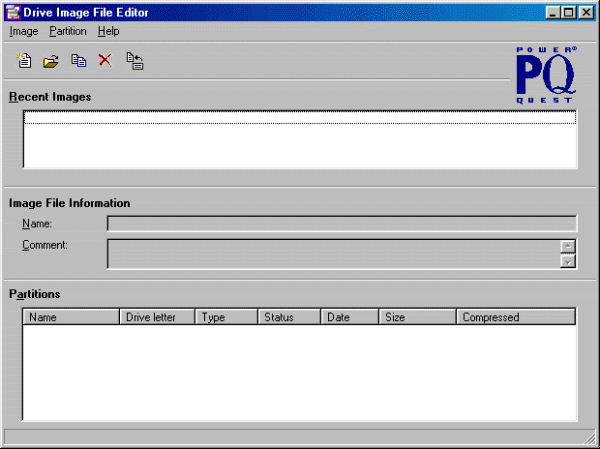Click the Recent Images label

50,97
